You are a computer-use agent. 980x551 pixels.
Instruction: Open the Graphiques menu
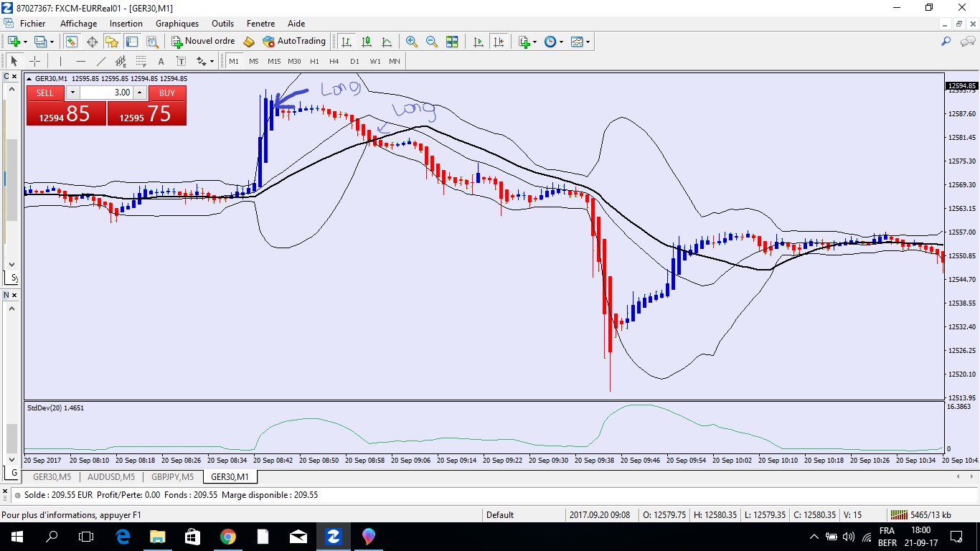pos(177,24)
